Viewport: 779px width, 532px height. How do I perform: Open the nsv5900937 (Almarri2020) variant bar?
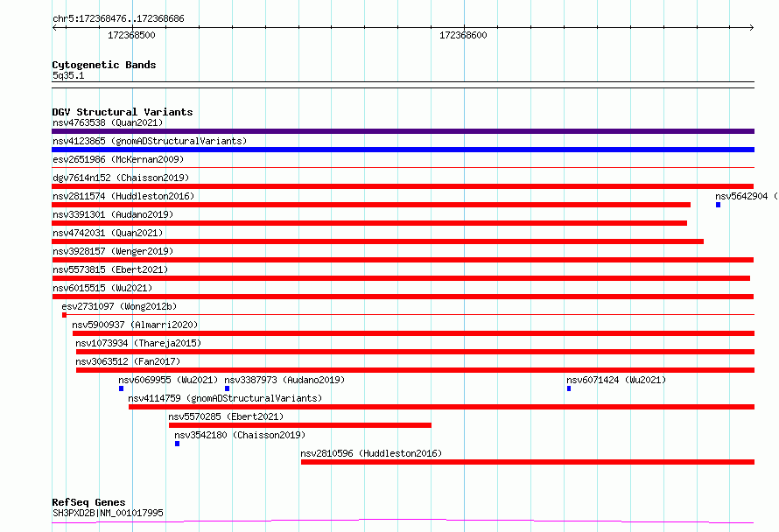[413, 333]
